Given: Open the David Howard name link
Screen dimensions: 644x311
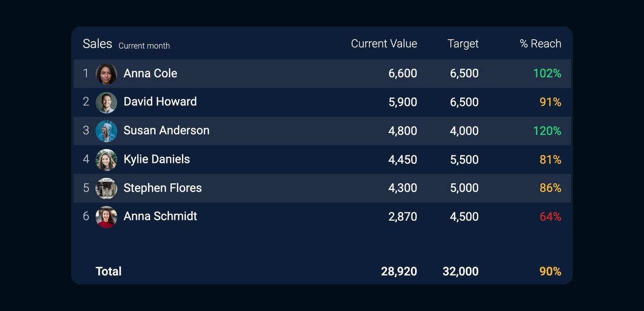Looking at the screenshot, I should (160, 102).
